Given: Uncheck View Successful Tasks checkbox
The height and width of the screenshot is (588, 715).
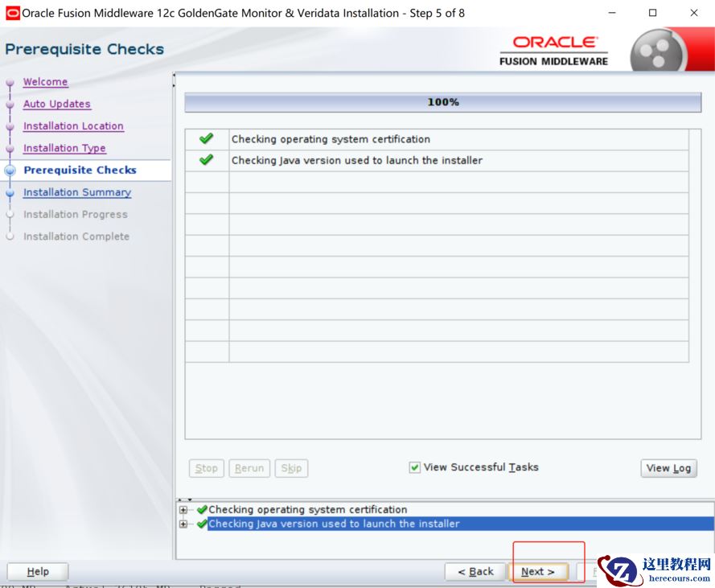Looking at the screenshot, I should [414, 467].
